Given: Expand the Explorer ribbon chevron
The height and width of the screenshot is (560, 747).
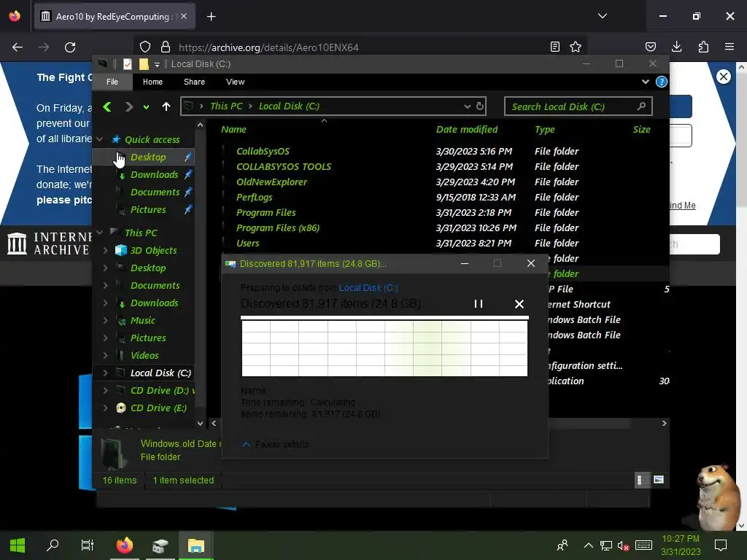Looking at the screenshot, I should point(645,82).
